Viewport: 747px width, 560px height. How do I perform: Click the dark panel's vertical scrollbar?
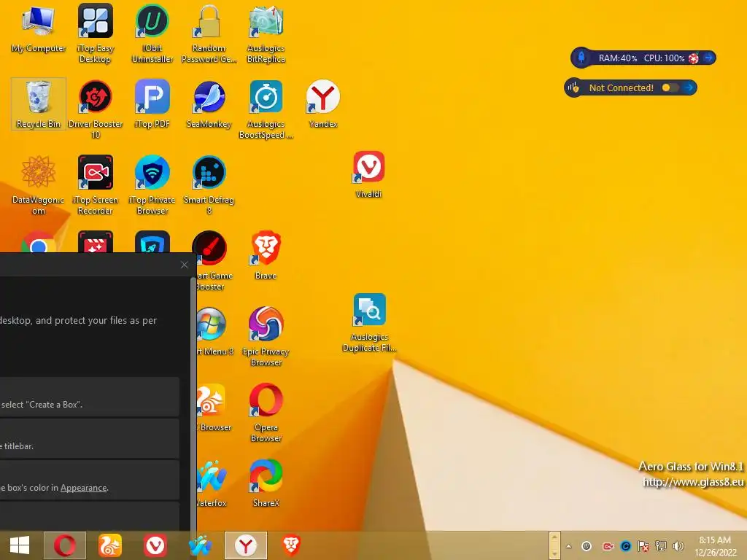click(193, 405)
